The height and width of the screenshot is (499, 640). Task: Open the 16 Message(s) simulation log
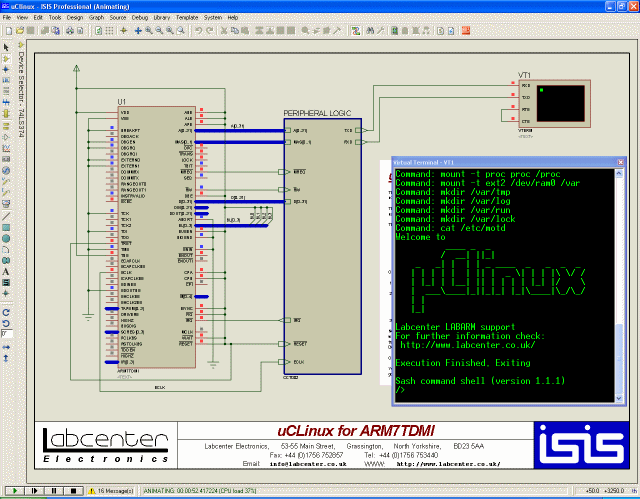tap(115, 491)
